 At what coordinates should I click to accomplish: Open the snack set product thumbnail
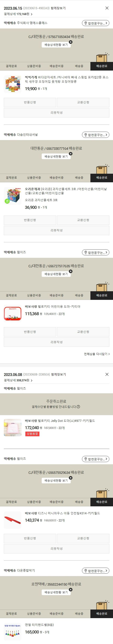[x=13, y=84]
